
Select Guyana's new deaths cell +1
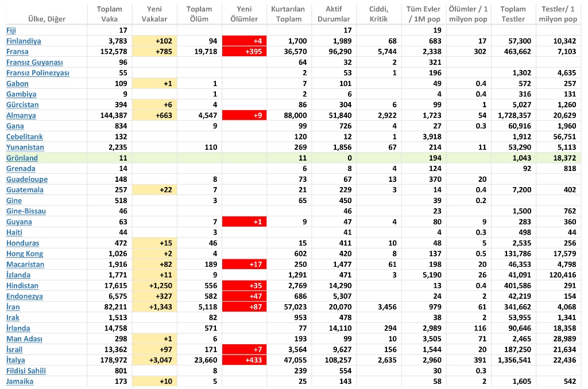click(244, 222)
